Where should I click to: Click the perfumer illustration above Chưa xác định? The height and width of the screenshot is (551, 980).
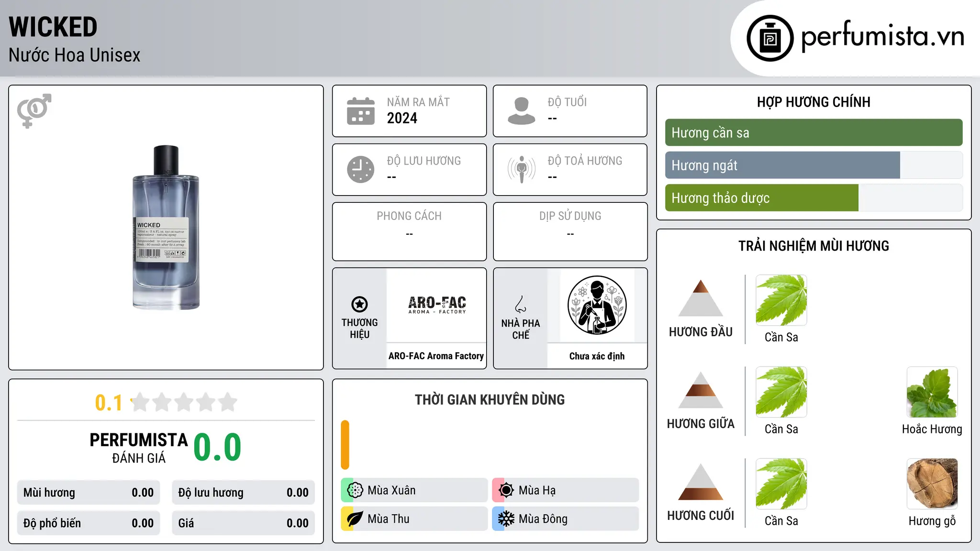[x=597, y=305]
